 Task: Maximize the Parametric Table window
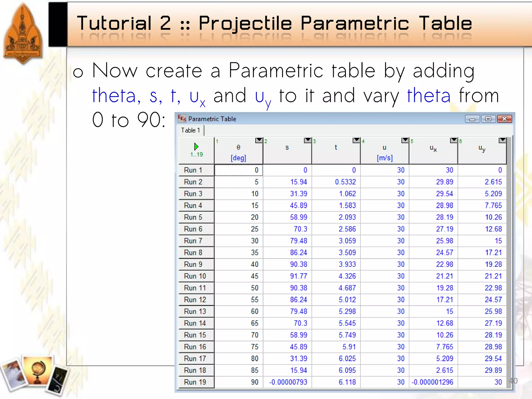click(x=488, y=119)
